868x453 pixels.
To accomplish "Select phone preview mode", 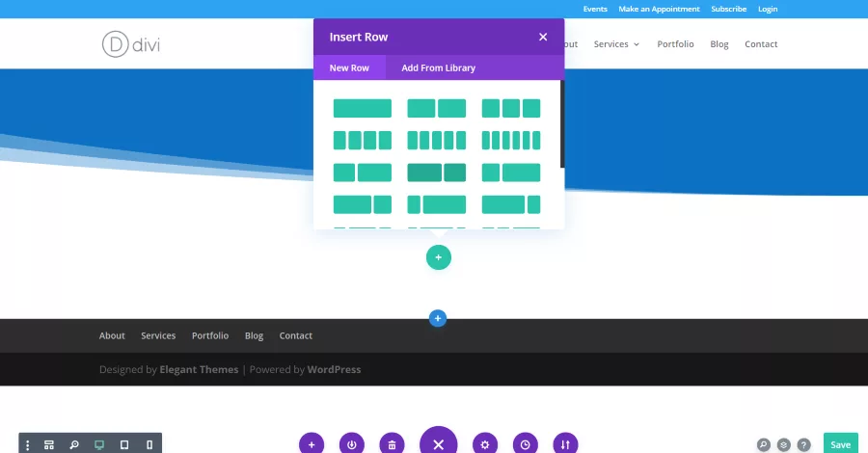I will tap(149, 444).
